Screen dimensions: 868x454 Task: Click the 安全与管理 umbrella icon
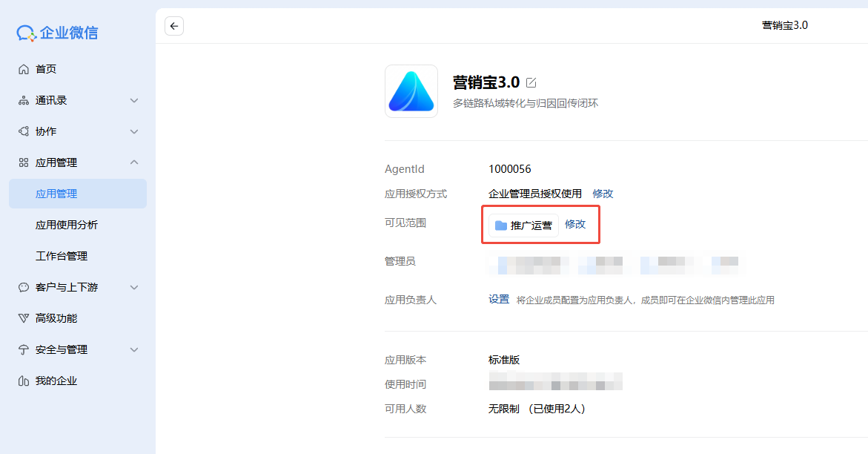click(23, 350)
